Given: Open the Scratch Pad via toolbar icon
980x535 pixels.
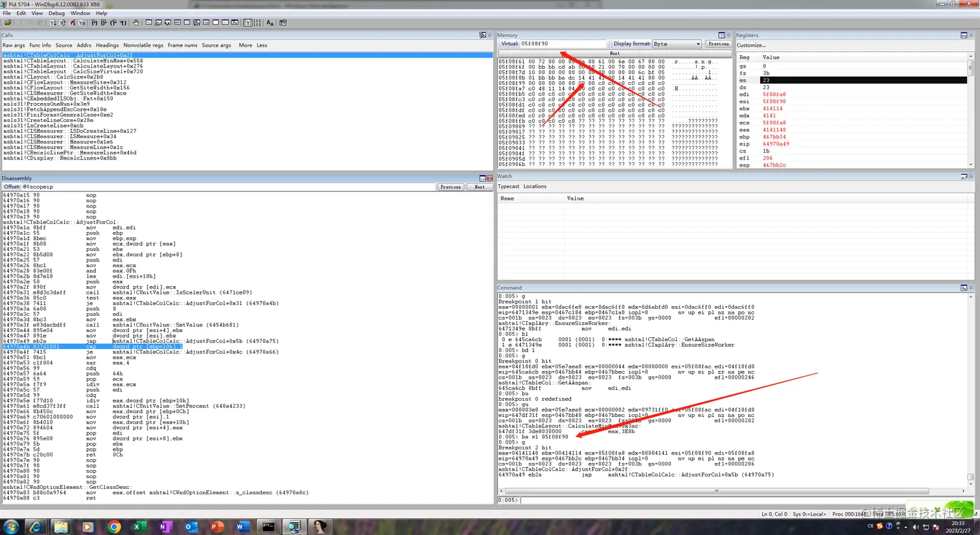Looking at the screenshot, I should [x=216, y=23].
